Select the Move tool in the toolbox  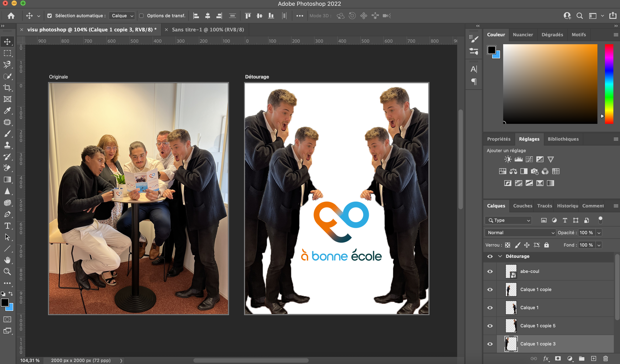click(7, 42)
